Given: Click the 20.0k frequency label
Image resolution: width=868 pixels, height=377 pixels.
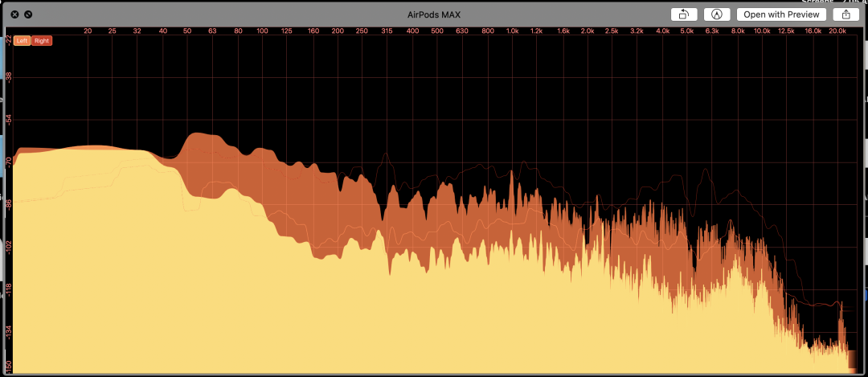Looking at the screenshot, I should 837,31.
